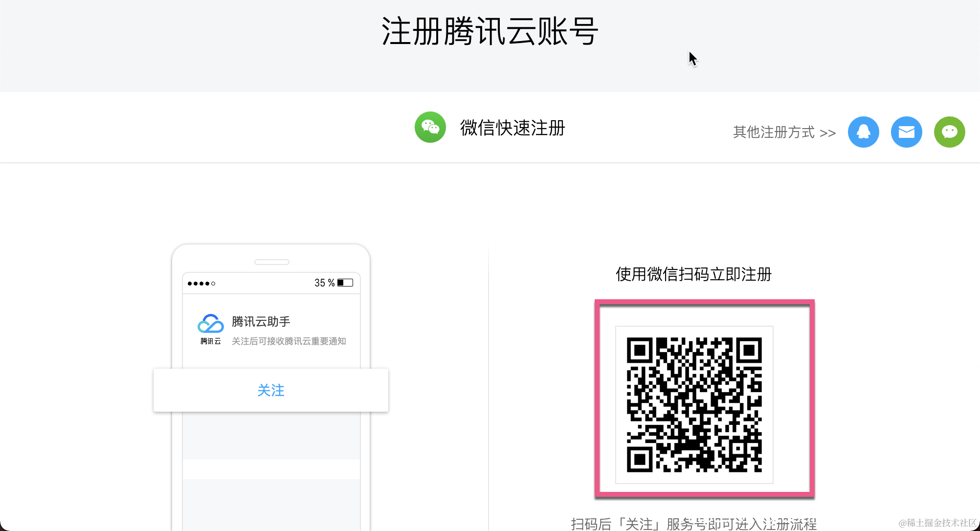Click the 35 % battery percentage text

click(x=324, y=283)
